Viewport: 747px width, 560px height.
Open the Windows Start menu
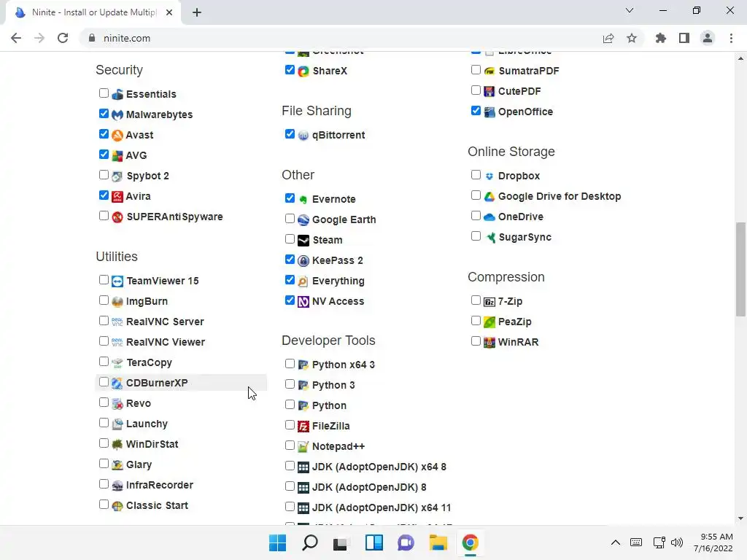(x=278, y=542)
